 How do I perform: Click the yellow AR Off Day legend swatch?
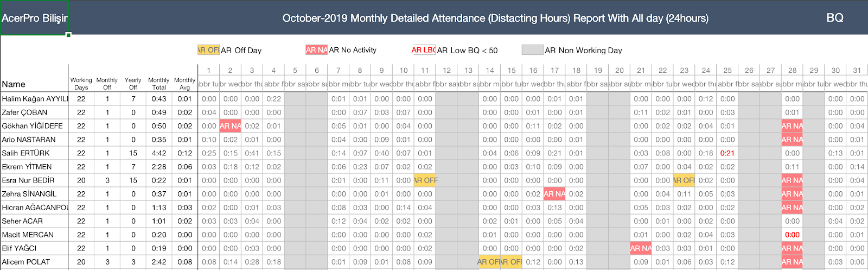coord(208,50)
